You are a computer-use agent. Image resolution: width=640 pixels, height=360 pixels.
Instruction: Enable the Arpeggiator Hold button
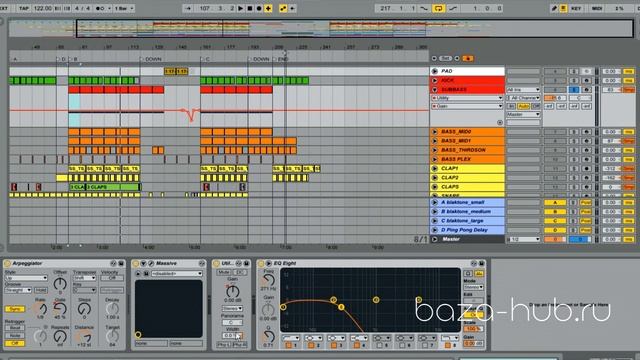[40, 290]
